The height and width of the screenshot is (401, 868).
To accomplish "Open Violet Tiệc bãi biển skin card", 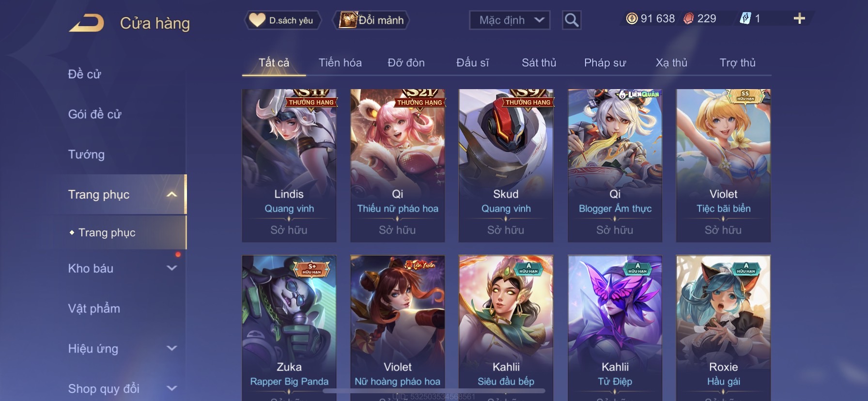I will (x=723, y=165).
